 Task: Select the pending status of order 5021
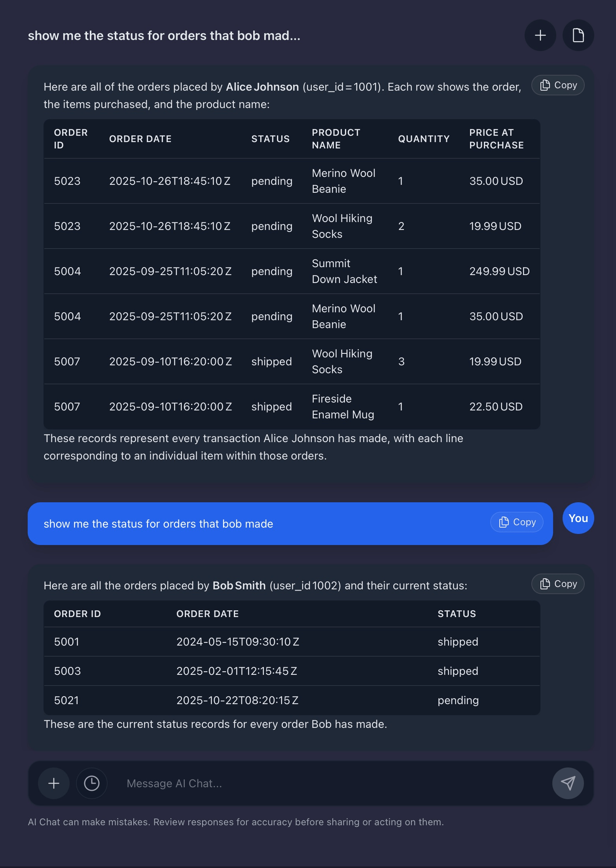click(457, 700)
